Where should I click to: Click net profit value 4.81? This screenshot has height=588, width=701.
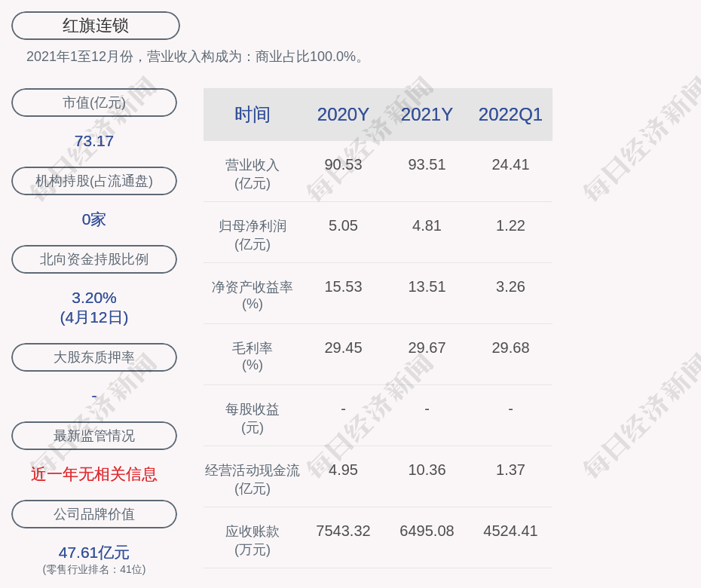(x=427, y=226)
